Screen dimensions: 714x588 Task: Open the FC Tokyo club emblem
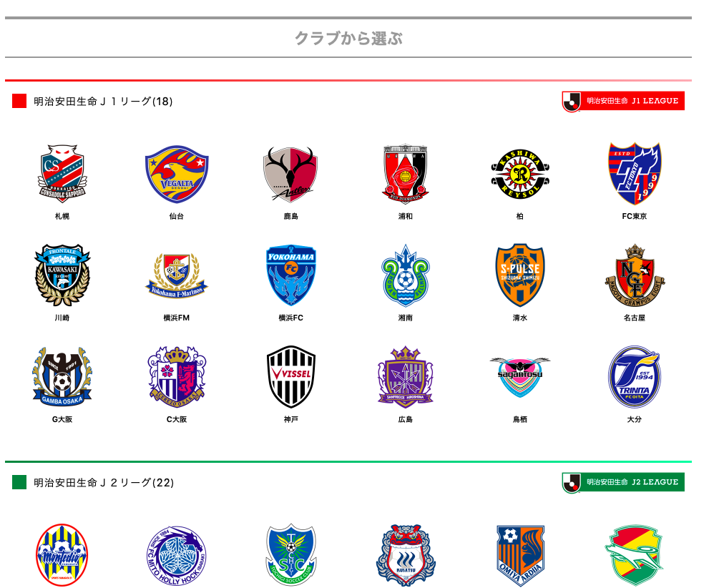(x=635, y=174)
